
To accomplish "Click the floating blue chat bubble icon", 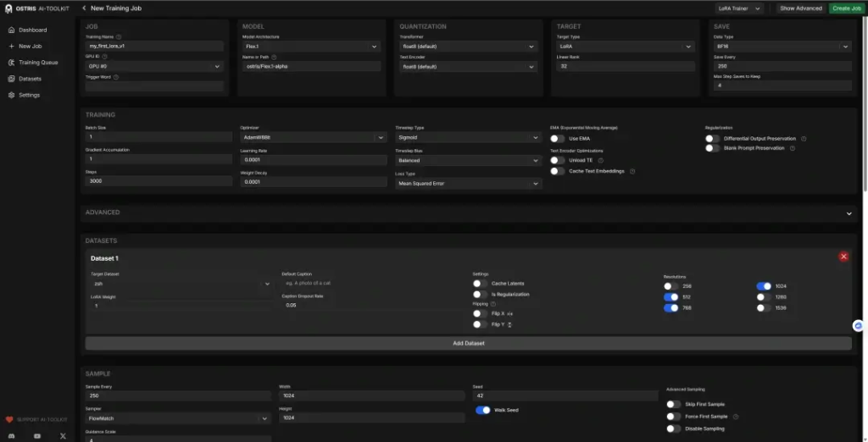I will pos(859,326).
